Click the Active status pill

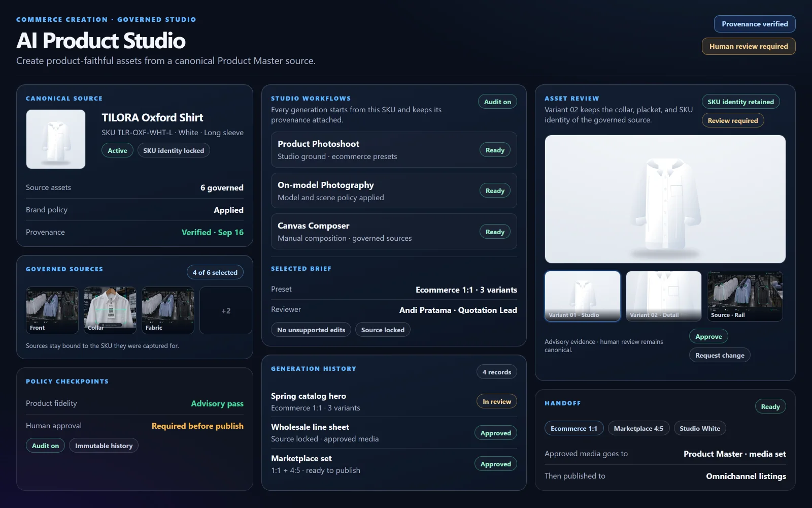(x=117, y=150)
